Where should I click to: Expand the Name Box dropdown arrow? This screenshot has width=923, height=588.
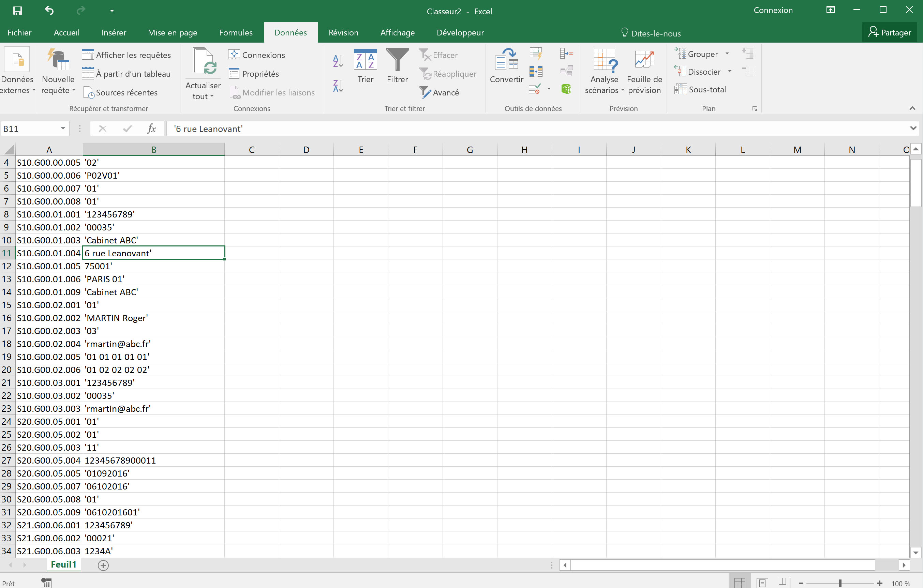[63, 129]
